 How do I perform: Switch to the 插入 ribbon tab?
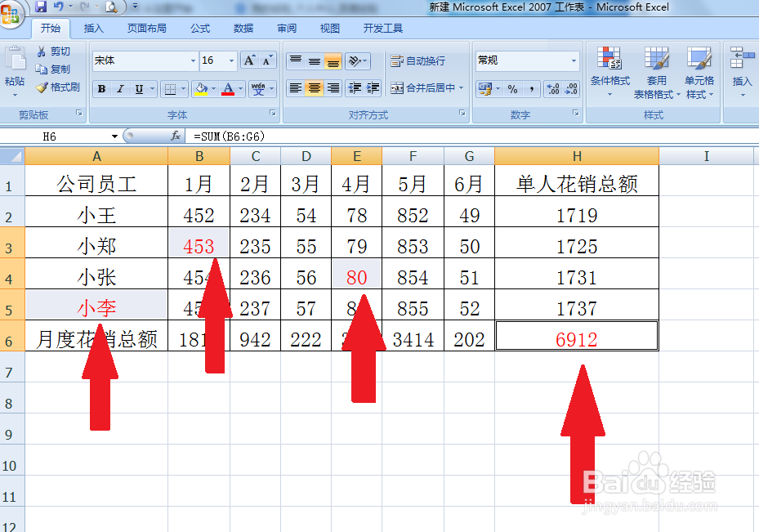[92, 28]
